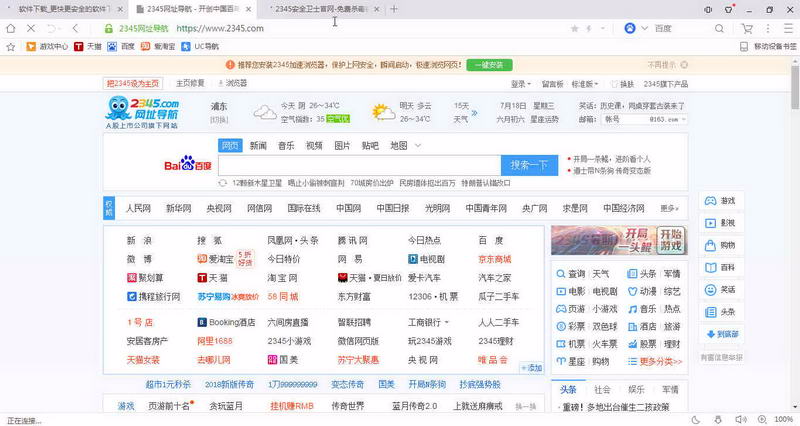Click the 头条 sidebar shortcut
800x426 pixels.
coord(720,312)
